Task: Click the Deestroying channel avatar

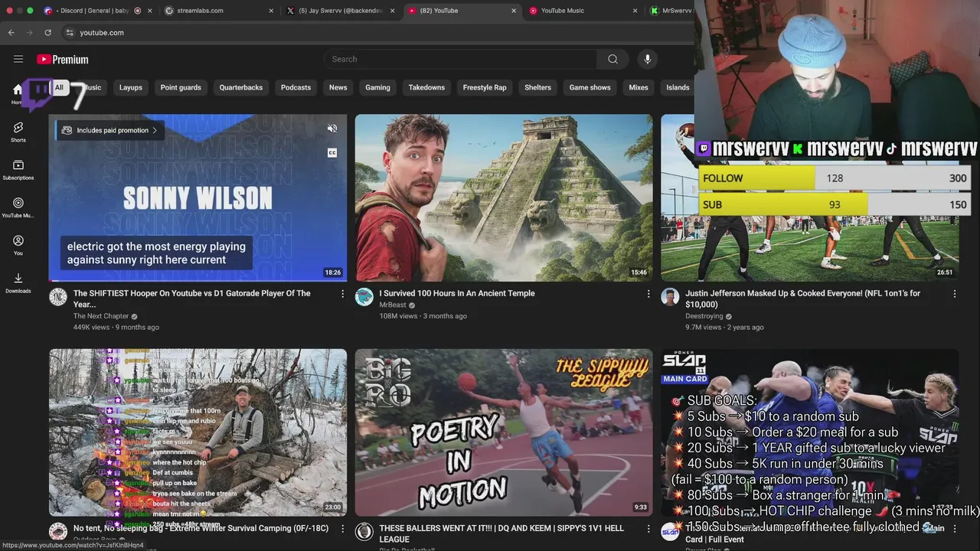Action: pyautogui.click(x=671, y=297)
